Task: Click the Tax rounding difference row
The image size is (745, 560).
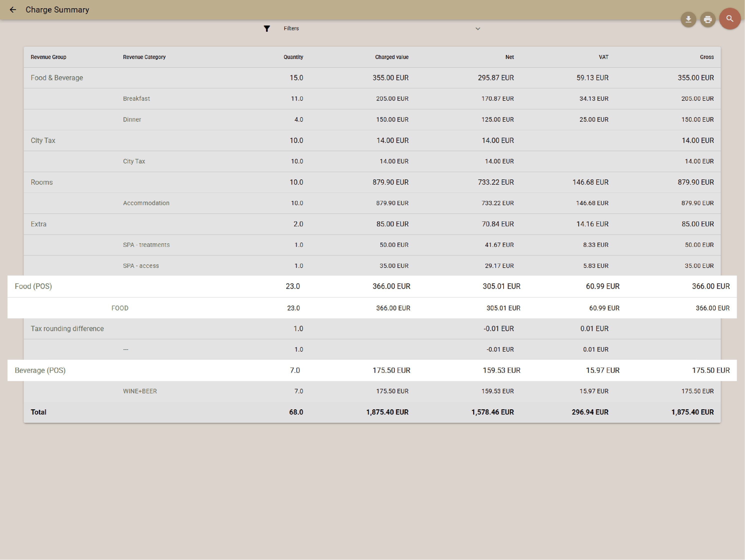Action: point(67,329)
